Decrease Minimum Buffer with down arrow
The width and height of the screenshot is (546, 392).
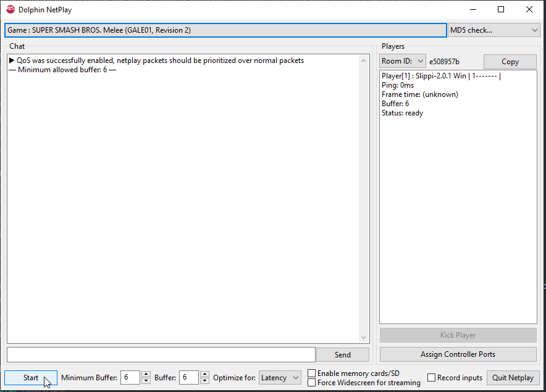click(146, 381)
